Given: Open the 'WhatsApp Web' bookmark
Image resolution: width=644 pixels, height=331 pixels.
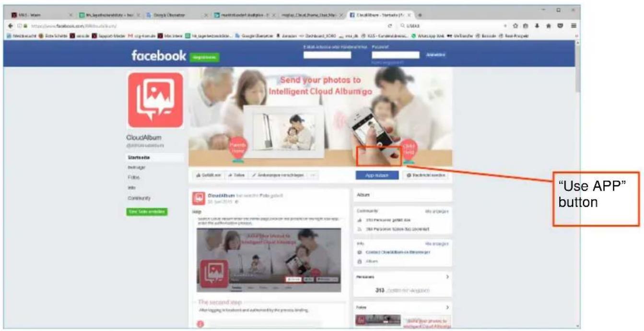Looking at the screenshot, I should click(428, 35).
